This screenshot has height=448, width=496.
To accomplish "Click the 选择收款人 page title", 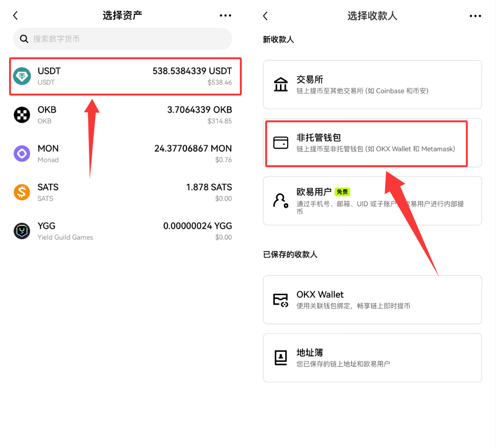I will [x=372, y=16].
